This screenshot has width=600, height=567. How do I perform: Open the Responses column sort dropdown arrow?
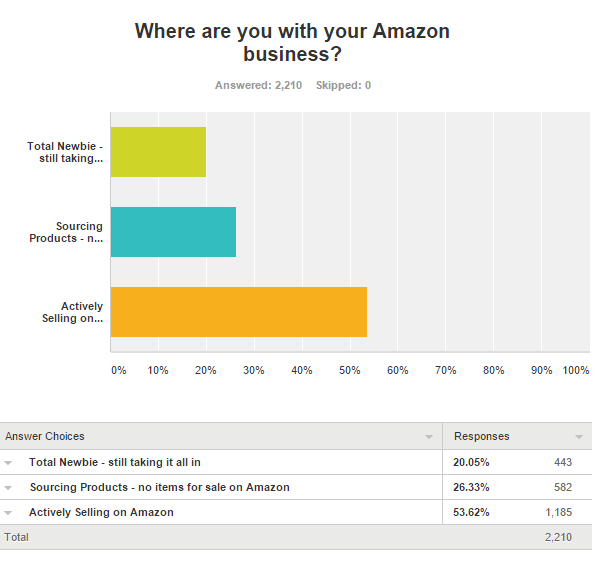point(579,437)
